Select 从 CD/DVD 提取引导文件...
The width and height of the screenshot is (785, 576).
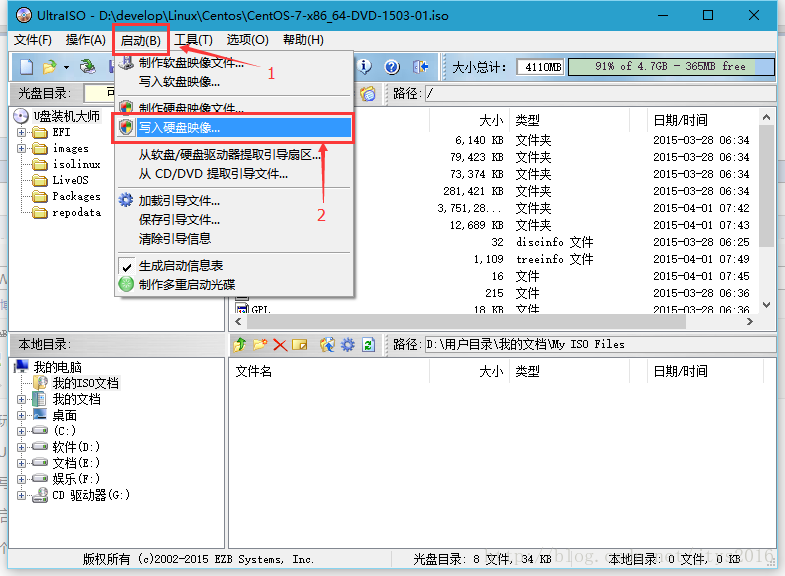(234, 174)
